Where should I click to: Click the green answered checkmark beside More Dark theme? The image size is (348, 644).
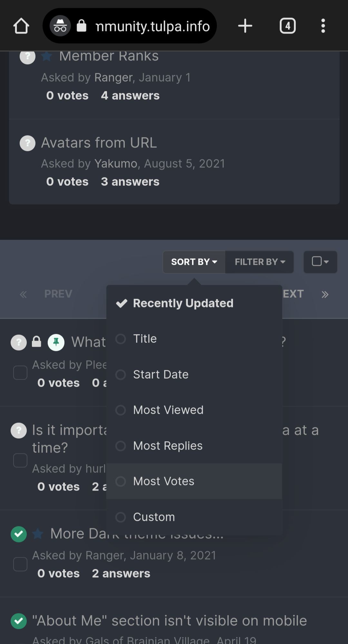[19, 534]
